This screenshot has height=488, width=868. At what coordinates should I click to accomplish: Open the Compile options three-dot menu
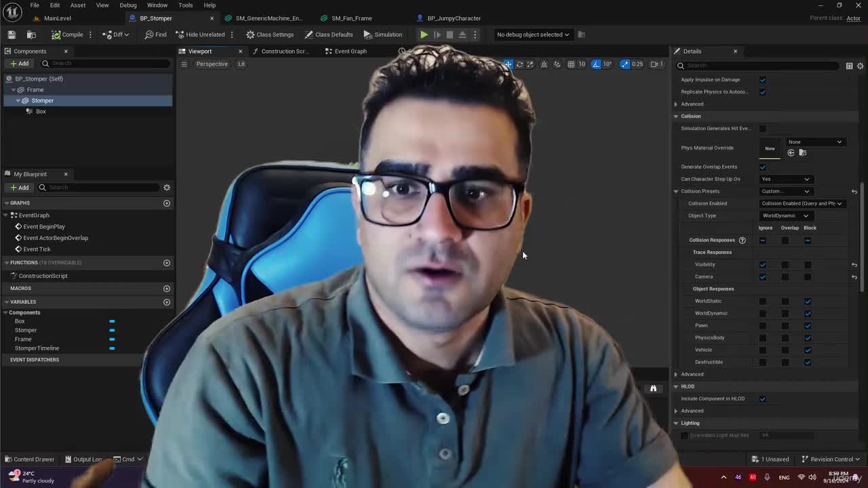click(x=90, y=35)
